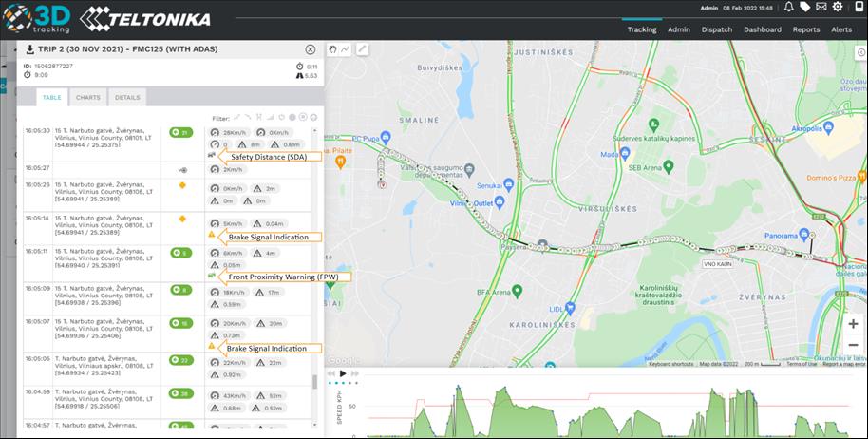Open the settings gear
The height and width of the screenshot is (439, 868).
[837, 8]
